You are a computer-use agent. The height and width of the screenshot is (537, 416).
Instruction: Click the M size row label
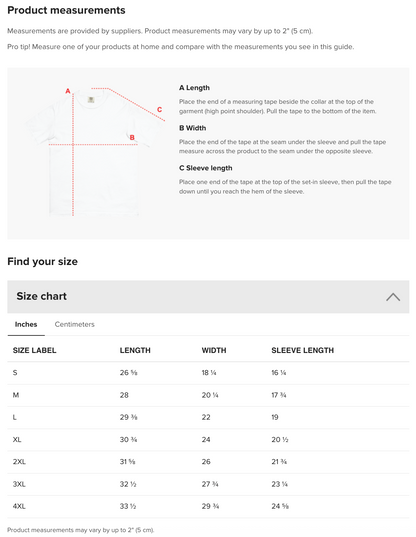click(16, 395)
